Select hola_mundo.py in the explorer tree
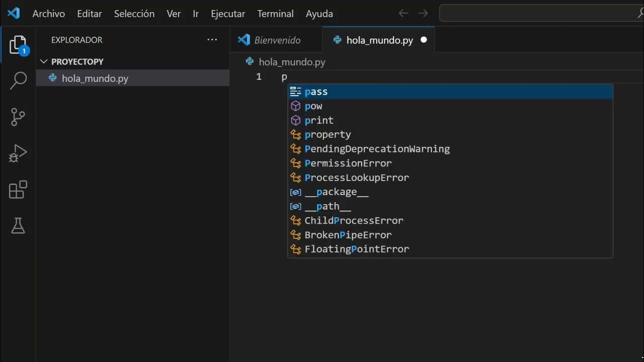The image size is (644, 362). pos(133,78)
